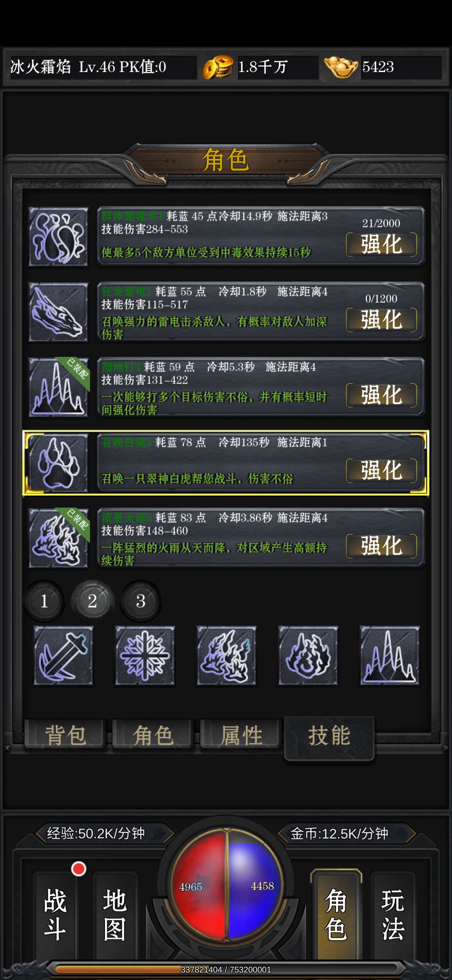Image resolution: width=452 pixels, height=980 pixels.
Task: Open the 属性 tab
Action: click(x=241, y=735)
